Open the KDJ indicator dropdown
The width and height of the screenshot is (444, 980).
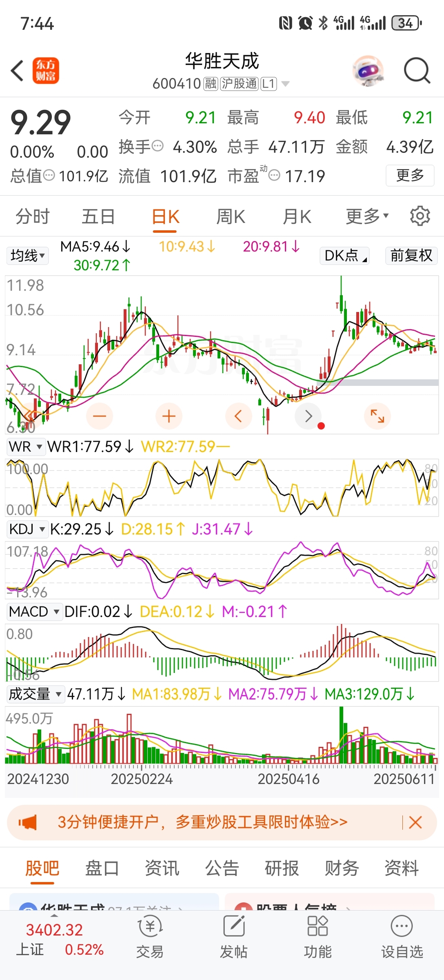pyautogui.click(x=27, y=529)
